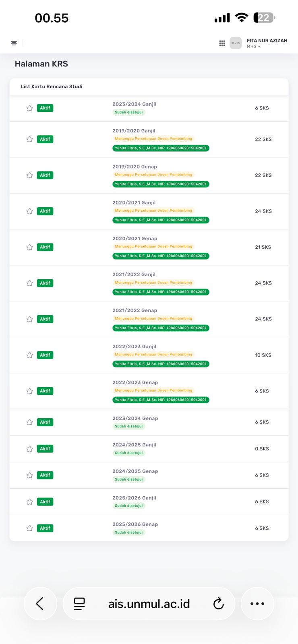Open browser three-dots more menu

pos(257,603)
